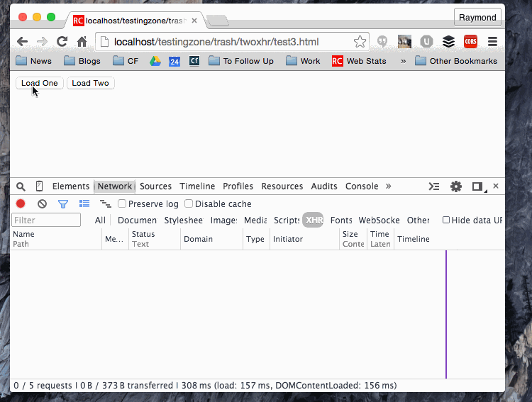This screenshot has height=402, width=532.
Task: Click the browser forward arrow
Action: tap(42, 42)
